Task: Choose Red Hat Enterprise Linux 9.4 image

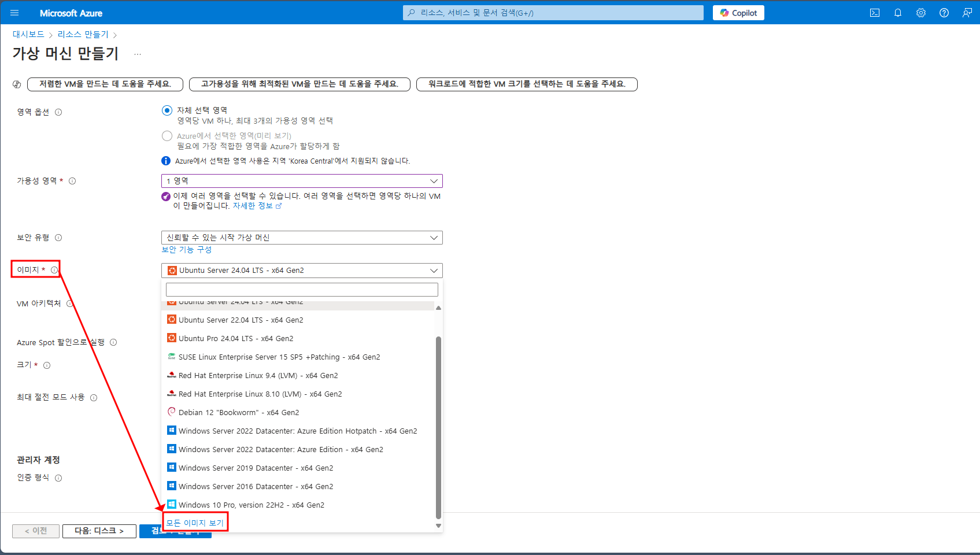Action: click(298, 375)
